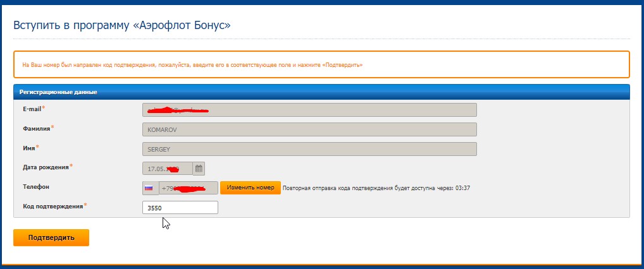
Task: Click the «Код подтверждения» field label
Action: pyautogui.click(x=53, y=206)
